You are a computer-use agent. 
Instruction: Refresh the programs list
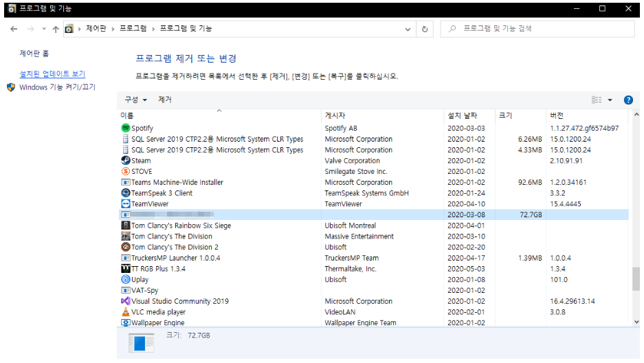pyautogui.click(x=425, y=29)
